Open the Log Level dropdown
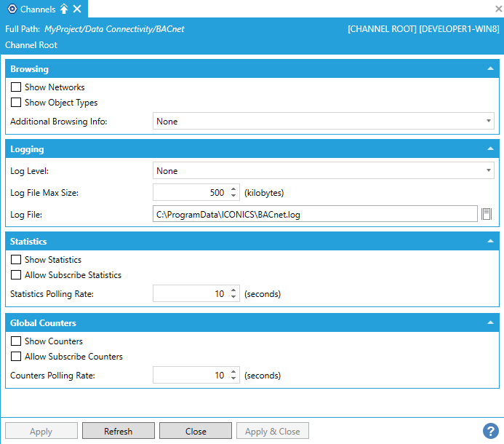The image size is (504, 444). click(x=324, y=171)
